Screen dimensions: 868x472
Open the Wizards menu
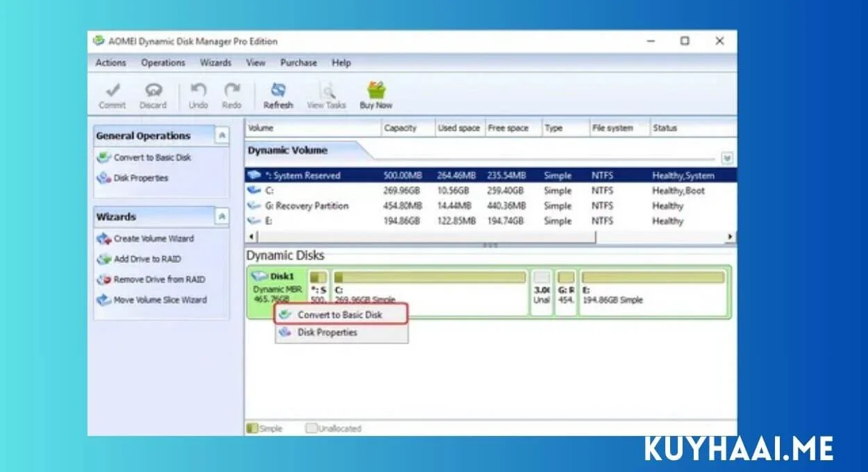(x=216, y=62)
